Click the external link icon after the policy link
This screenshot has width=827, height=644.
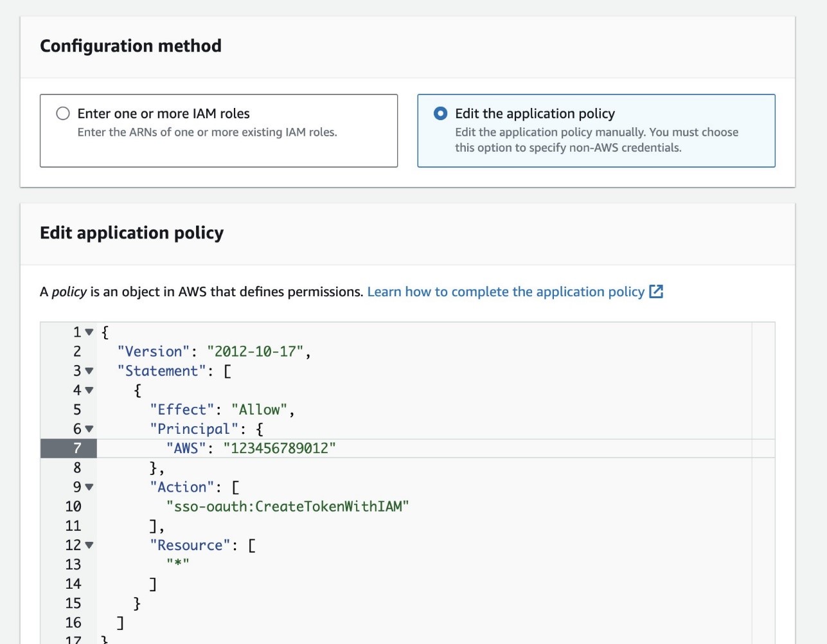click(x=656, y=292)
